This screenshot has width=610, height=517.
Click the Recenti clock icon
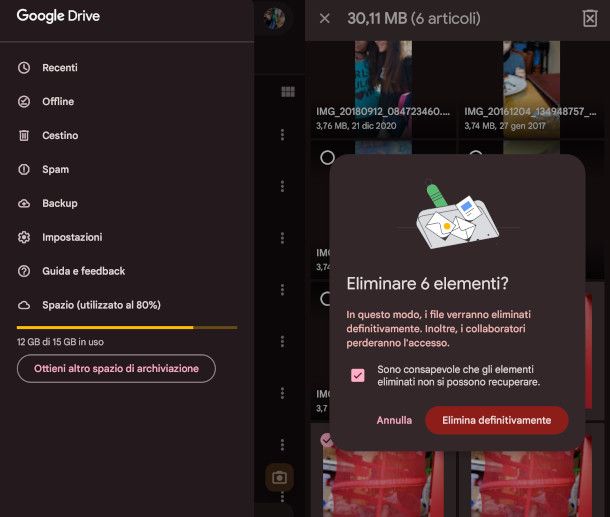(24, 68)
